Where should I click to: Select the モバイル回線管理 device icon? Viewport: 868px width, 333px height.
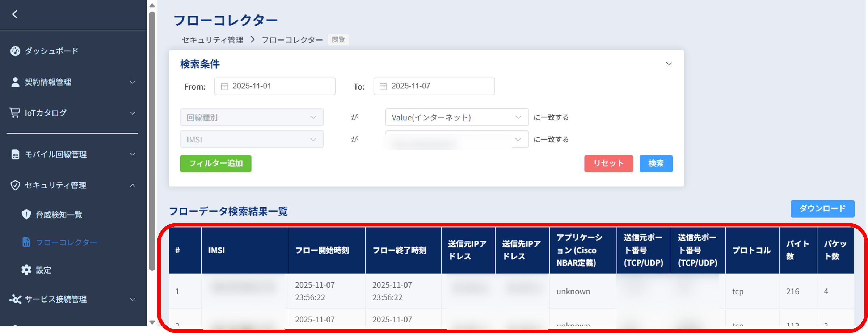click(15, 154)
